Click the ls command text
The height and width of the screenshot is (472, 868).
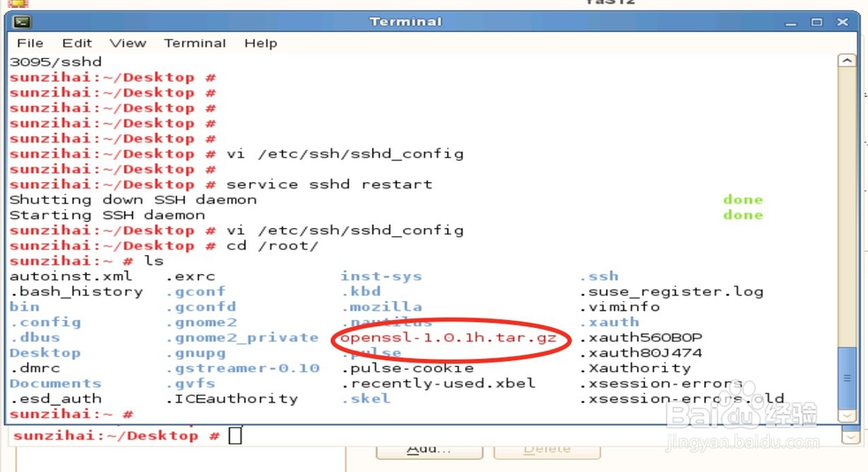point(154,260)
